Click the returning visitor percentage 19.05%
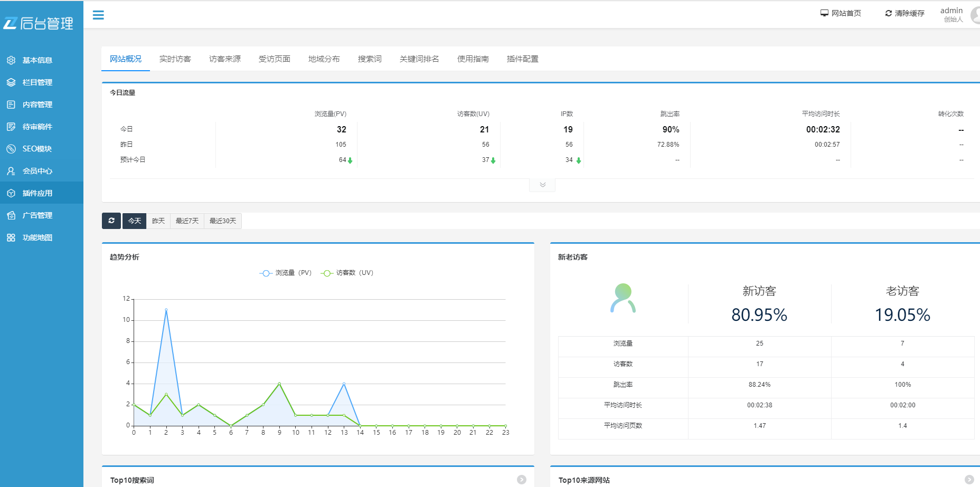 (x=902, y=315)
